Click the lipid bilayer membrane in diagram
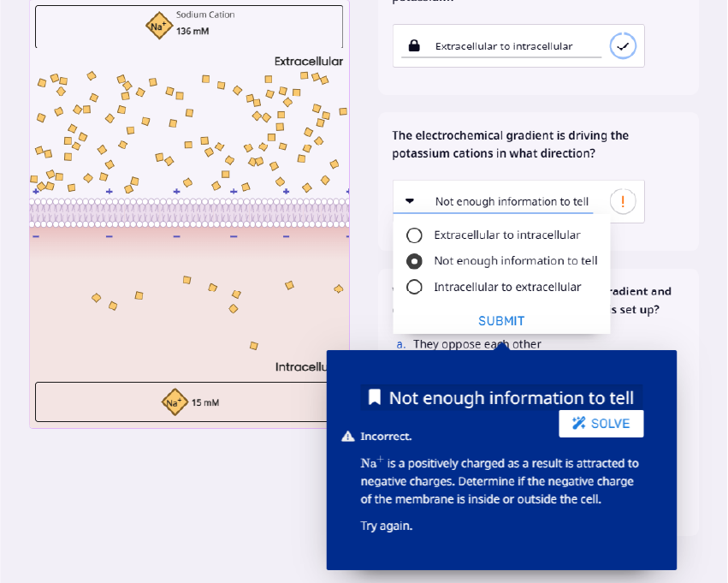 point(189,213)
